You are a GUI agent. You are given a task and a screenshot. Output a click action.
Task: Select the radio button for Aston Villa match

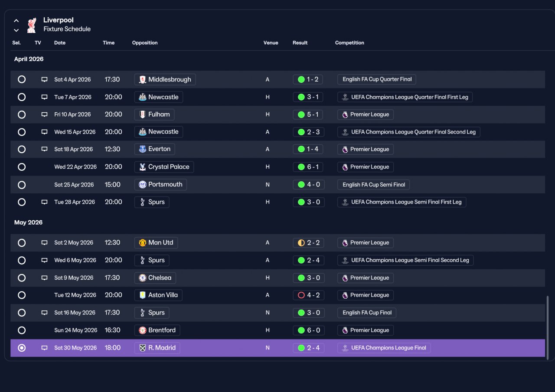point(22,295)
